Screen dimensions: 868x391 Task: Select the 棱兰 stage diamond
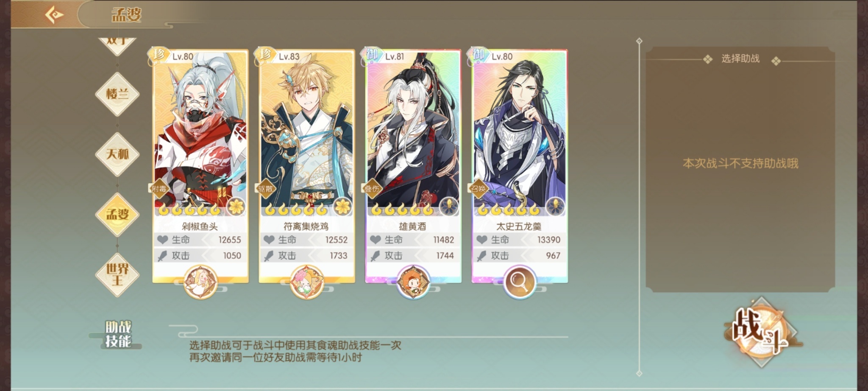point(117,94)
